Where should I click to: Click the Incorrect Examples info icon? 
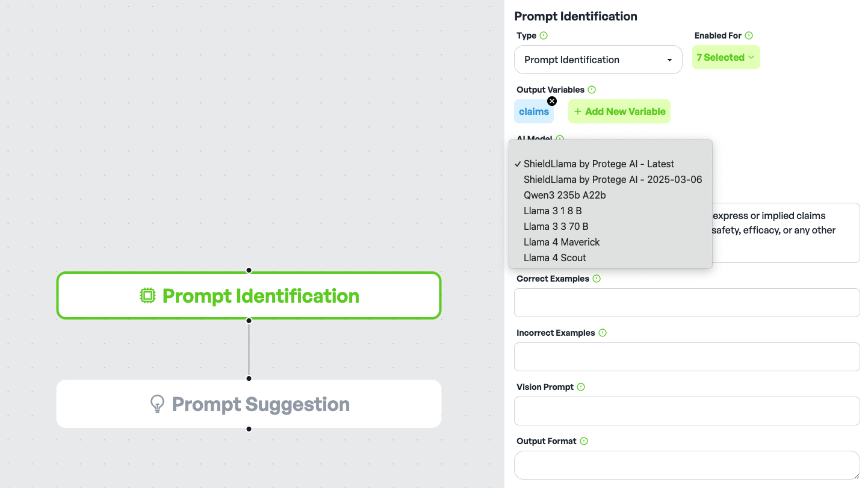point(603,333)
